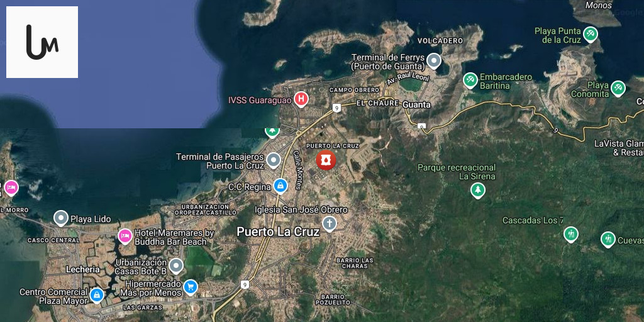Click the Guanta town label
The width and height of the screenshot is (644, 322).
[416, 104]
